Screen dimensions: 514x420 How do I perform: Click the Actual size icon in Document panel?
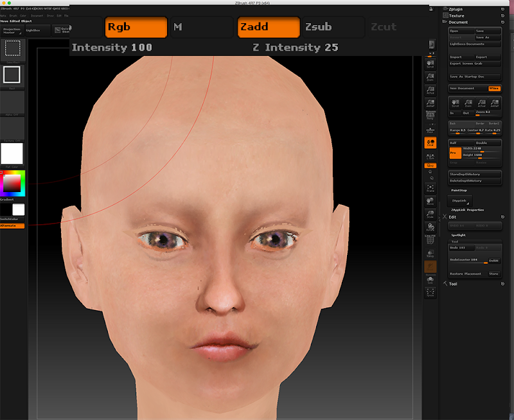[482, 103]
